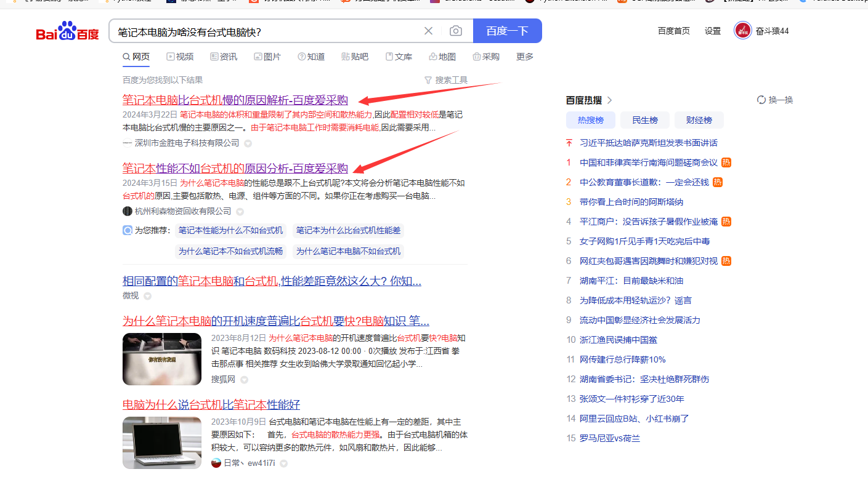Click 换一换 refresh icon
Screen dimensions: 868x477
coord(761,100)
